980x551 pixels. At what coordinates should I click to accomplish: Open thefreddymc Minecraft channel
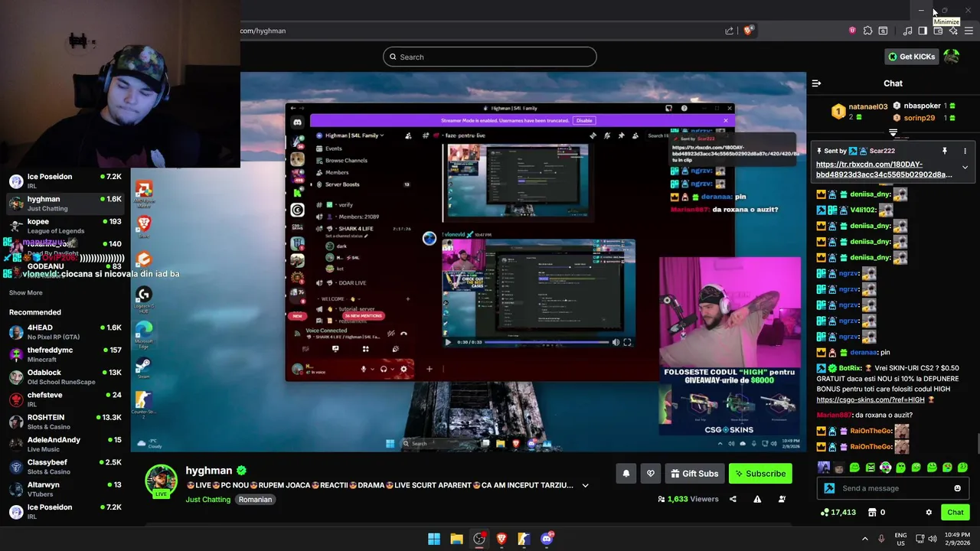[x=65, y=354]
